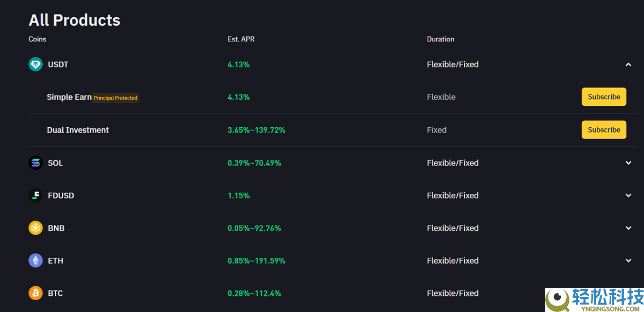
Task: Click the BTC Bitcoin coin icon
Action: point(35,293)
